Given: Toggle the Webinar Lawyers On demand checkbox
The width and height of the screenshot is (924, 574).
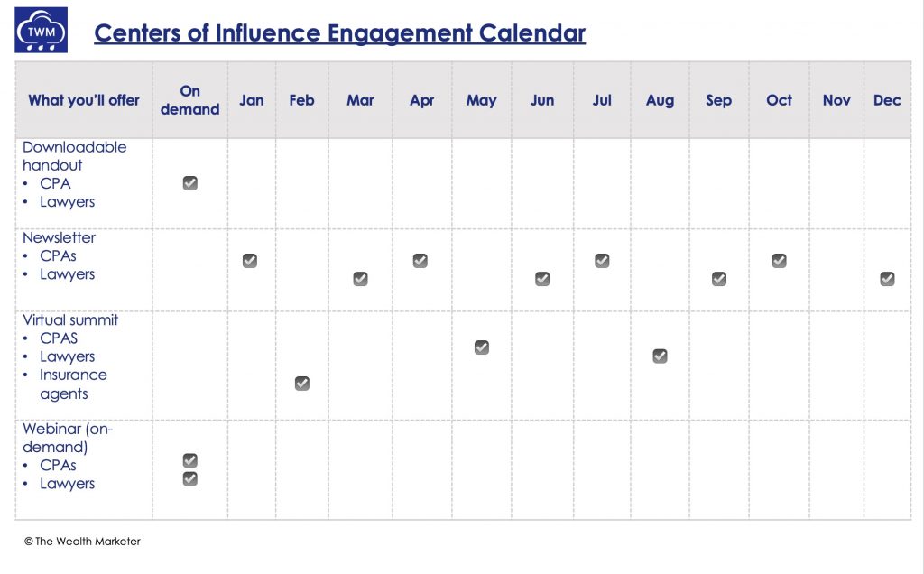Looking at the screenshot, I should point(189,478).
